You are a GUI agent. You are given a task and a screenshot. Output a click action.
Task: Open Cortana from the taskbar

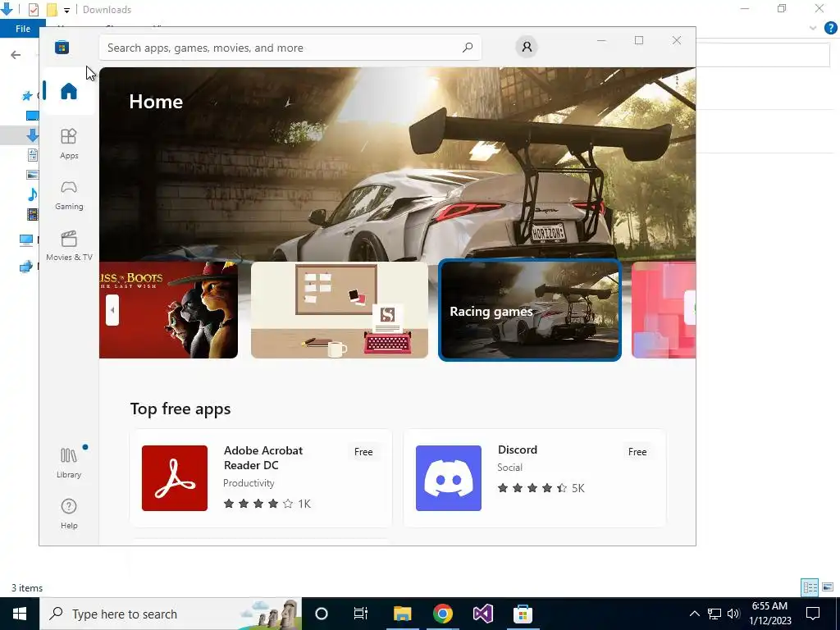tap(322, 614)
